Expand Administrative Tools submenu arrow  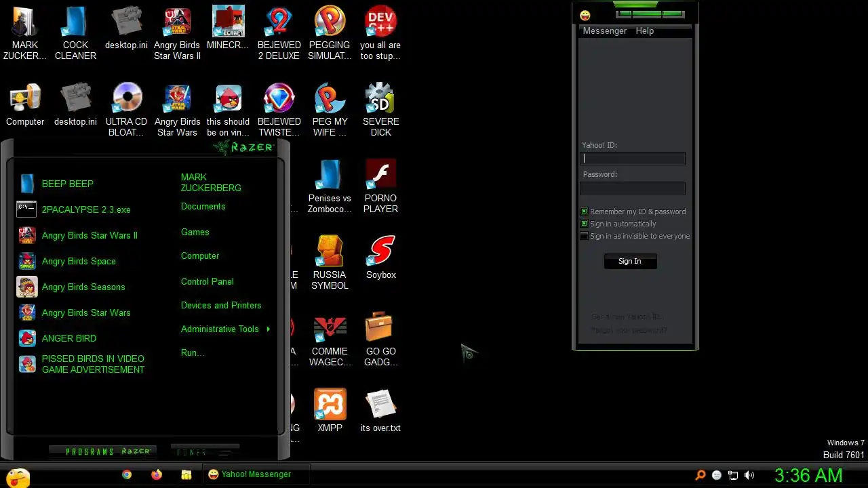point(269,329)
